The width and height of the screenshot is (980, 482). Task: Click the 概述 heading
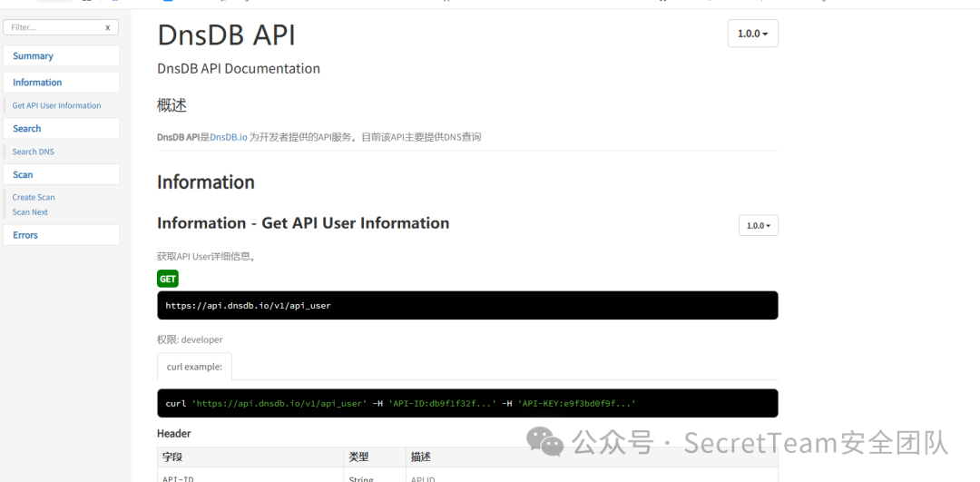tap(171, 105)
